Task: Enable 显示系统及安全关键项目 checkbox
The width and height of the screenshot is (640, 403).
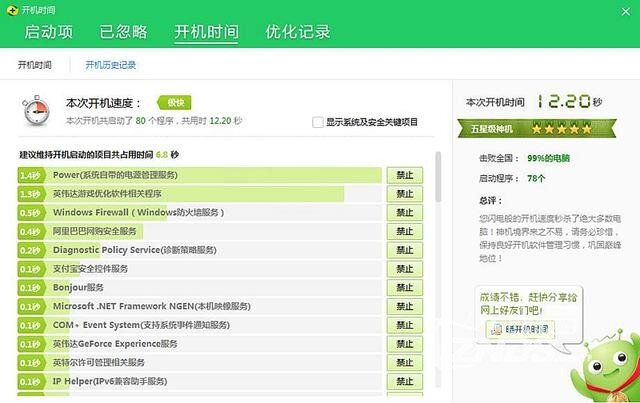Action: coord(318,122)
